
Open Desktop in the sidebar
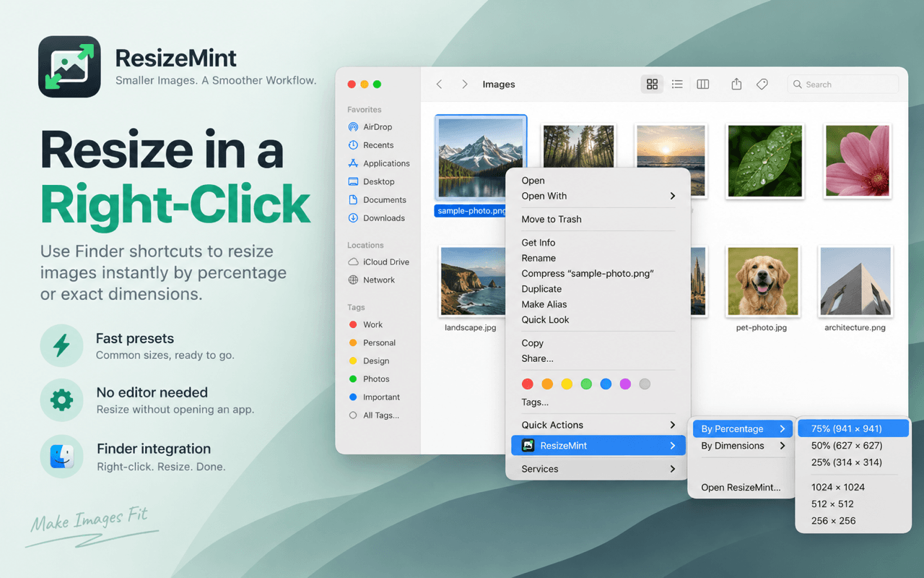click(x=371, y=181)
